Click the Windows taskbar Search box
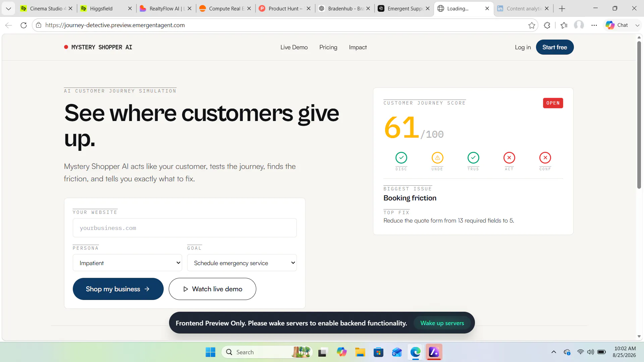This screenshot has width=644, height=362. [x=267, y=352]
